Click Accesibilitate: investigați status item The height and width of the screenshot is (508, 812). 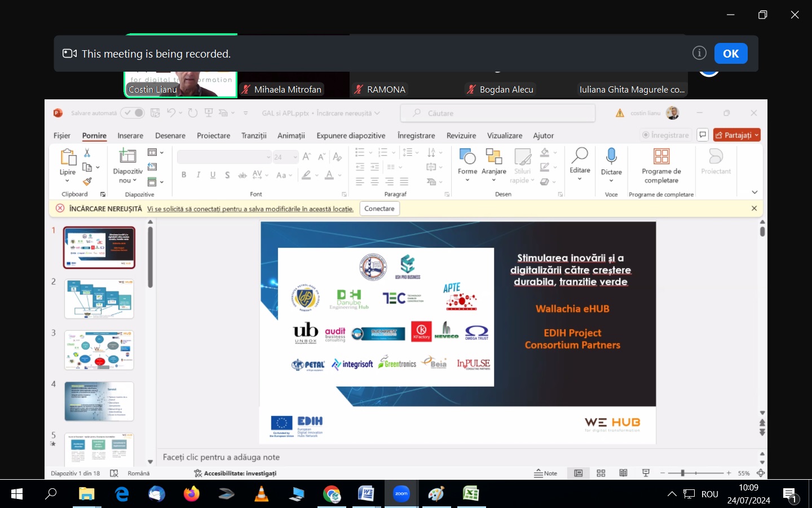click(x=235, y=473)
